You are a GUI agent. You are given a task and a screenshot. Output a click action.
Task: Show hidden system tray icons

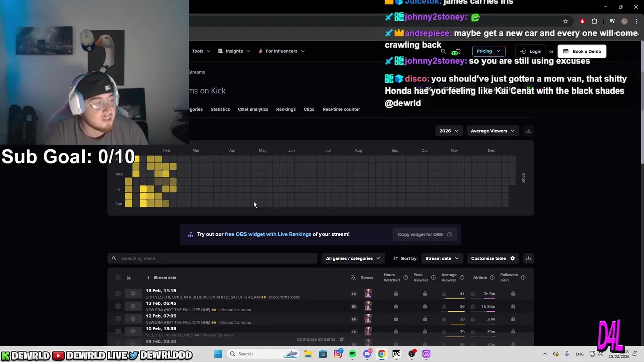click(545, 354)
